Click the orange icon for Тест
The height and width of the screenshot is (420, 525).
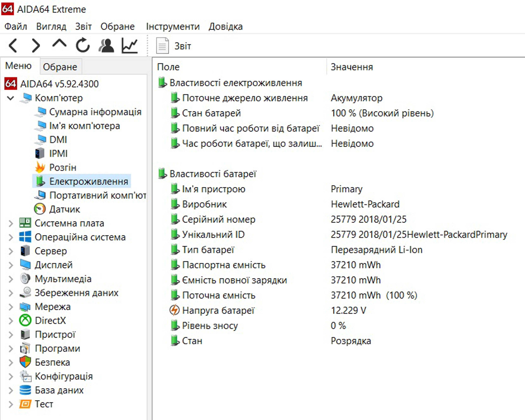click(25, 404)
